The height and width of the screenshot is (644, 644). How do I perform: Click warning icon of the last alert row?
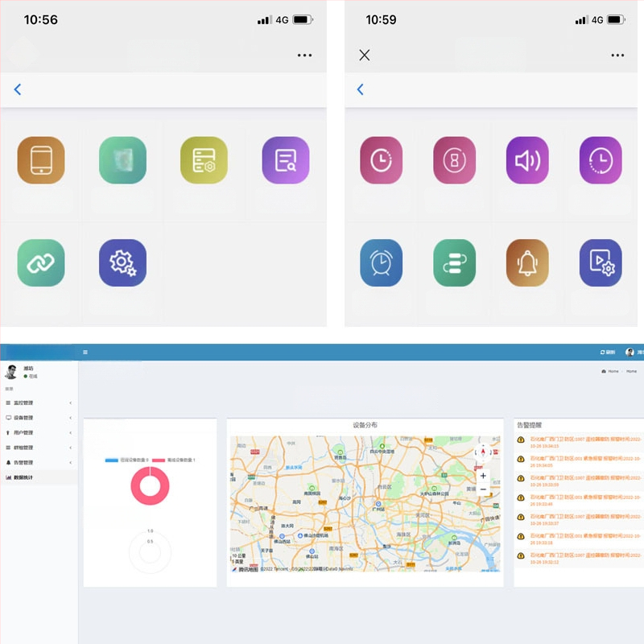coord(521,555)
